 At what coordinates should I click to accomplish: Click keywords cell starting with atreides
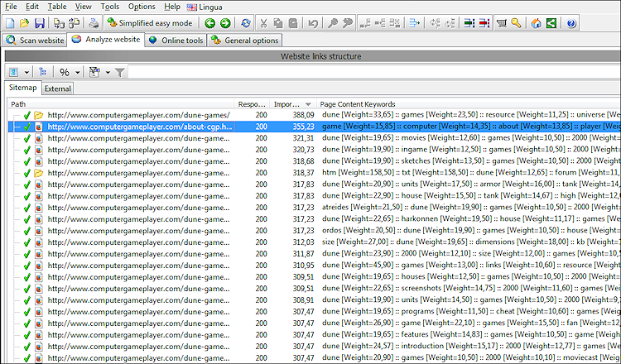pos(470,208)
